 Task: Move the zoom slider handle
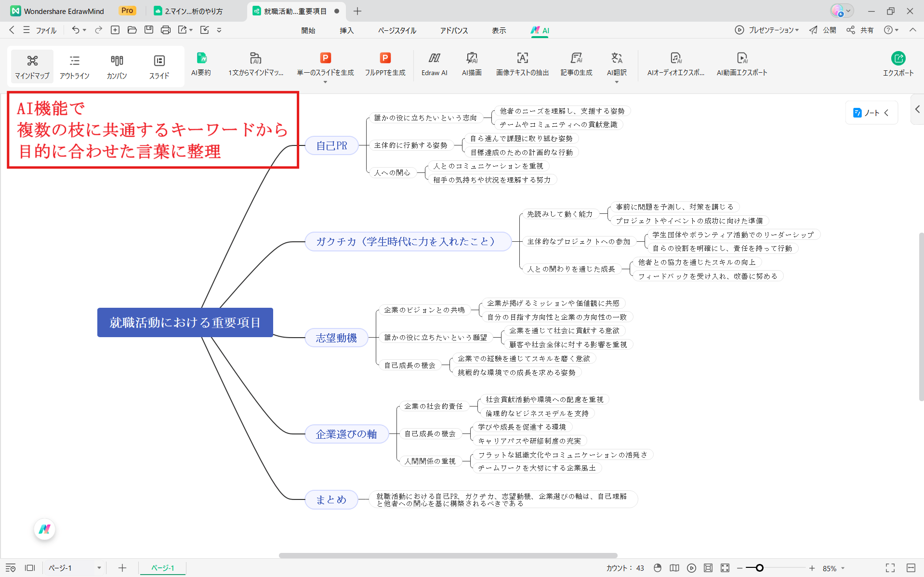coord(760,568)
